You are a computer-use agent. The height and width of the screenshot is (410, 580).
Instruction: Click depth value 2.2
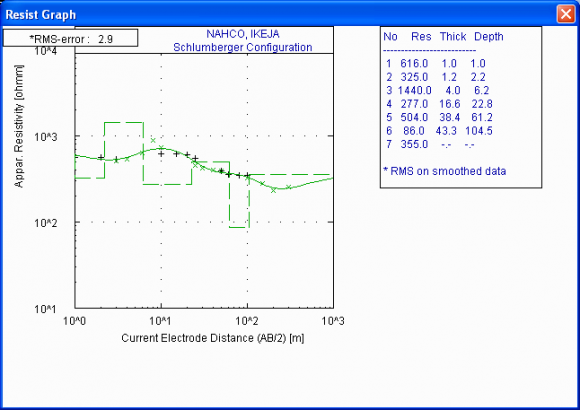point(478,77)
